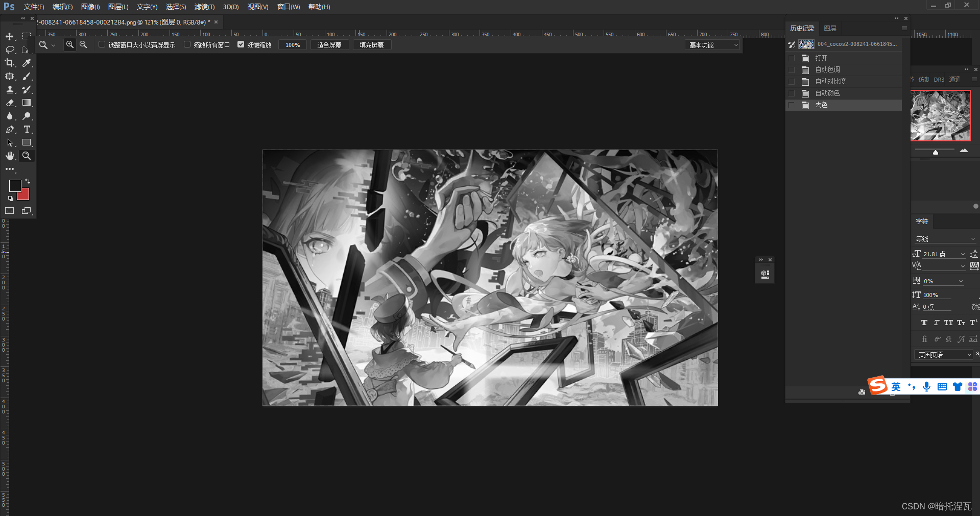Set history brush source to 打开 state
Screen dimensions: 980x516
(792, 58)
